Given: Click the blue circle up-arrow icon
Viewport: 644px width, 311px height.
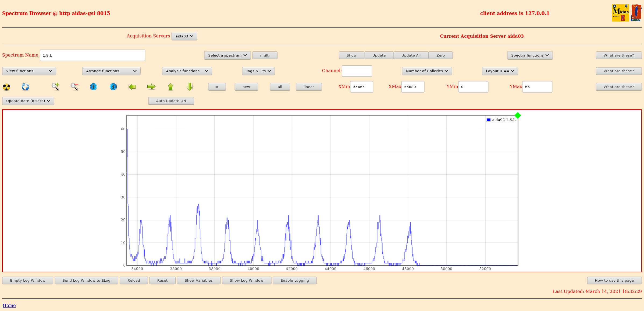Looking at the screenshot, I should 113,87.
